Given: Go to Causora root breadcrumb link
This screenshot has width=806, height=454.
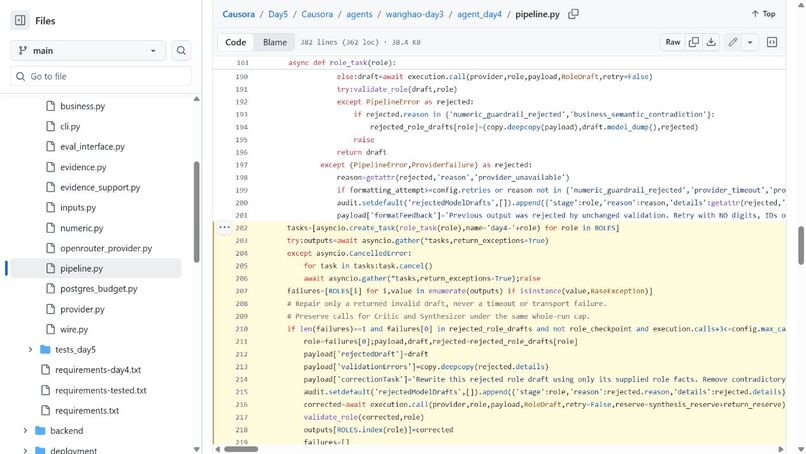Looking at the screenshot, I should coord(238,14).
